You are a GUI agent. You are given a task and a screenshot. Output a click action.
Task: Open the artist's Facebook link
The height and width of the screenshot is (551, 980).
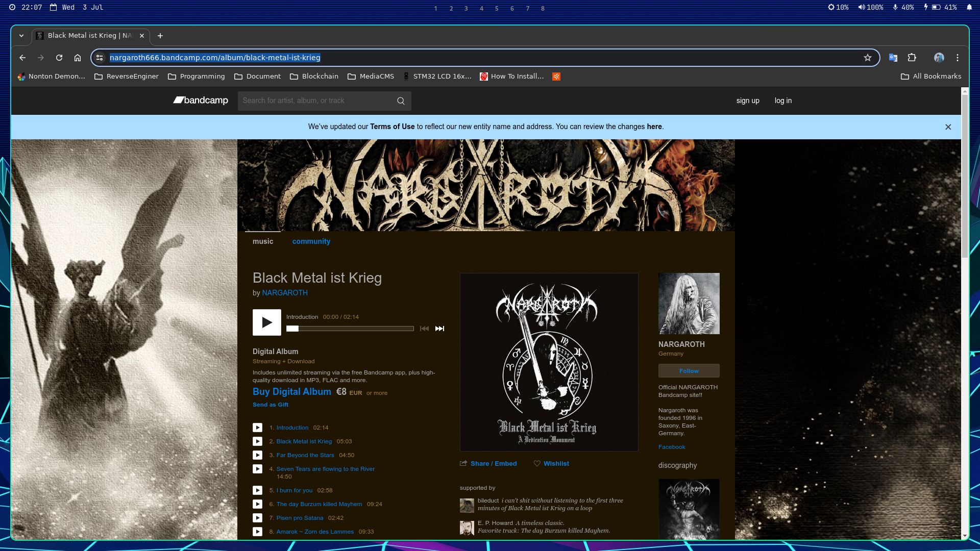[x=671, y=446]
